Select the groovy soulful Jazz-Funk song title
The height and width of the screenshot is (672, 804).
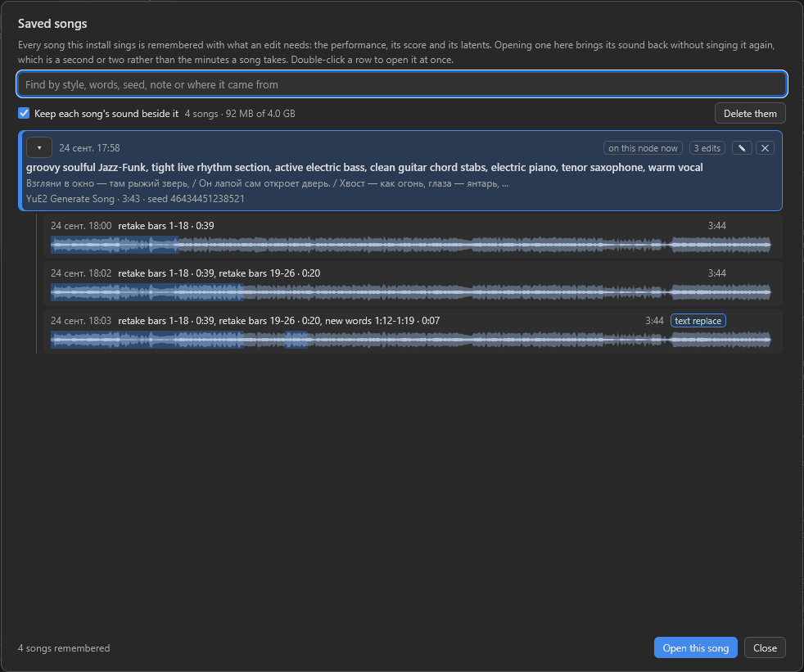click(364, 168)
